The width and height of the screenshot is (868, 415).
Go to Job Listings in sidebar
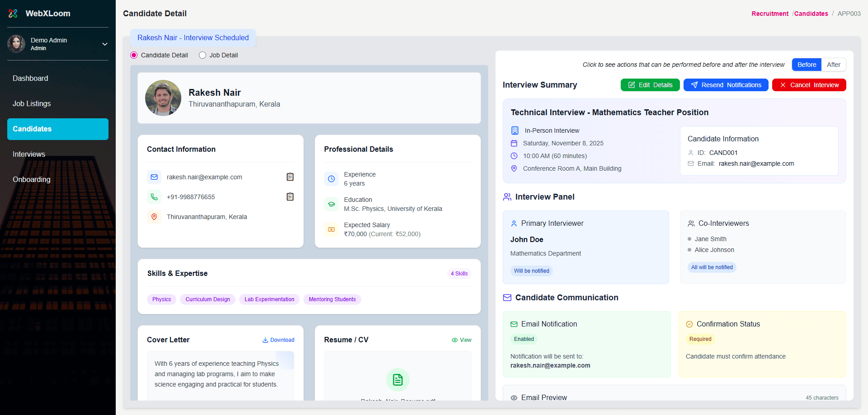point(32,104)
